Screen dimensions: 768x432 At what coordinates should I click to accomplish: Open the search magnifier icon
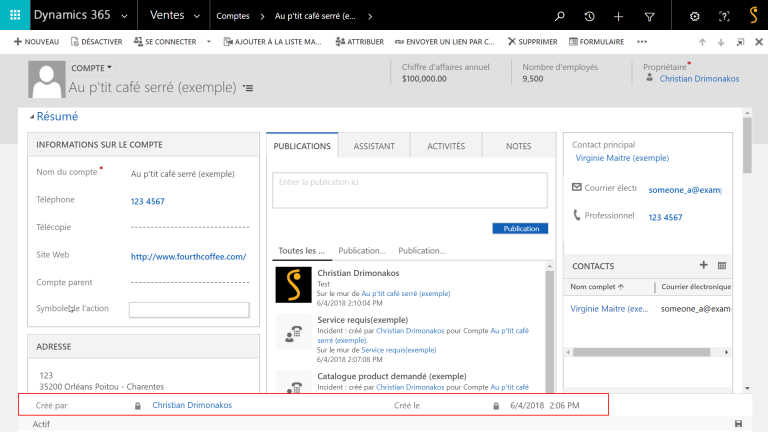point(559,16)
